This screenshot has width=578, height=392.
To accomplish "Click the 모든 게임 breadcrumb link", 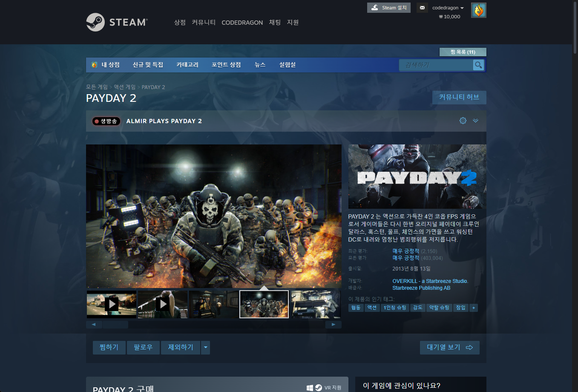I will click(97, 87).
